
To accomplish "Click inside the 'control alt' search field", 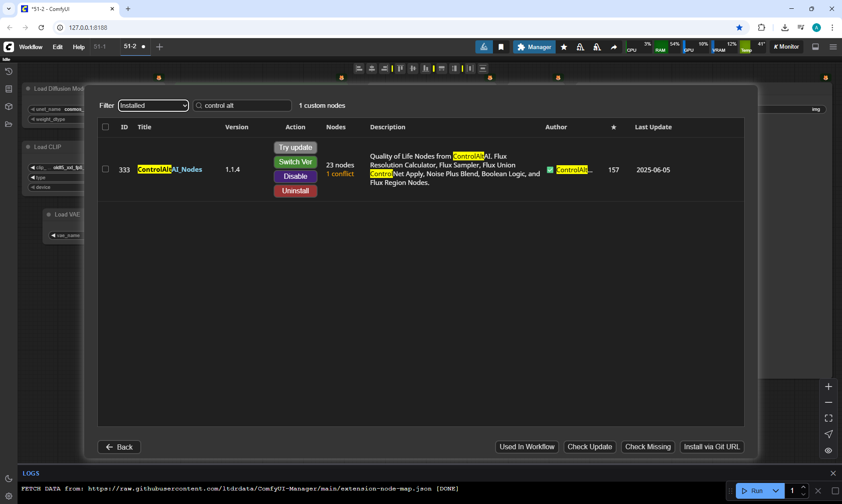I will [x=246, y=106].
